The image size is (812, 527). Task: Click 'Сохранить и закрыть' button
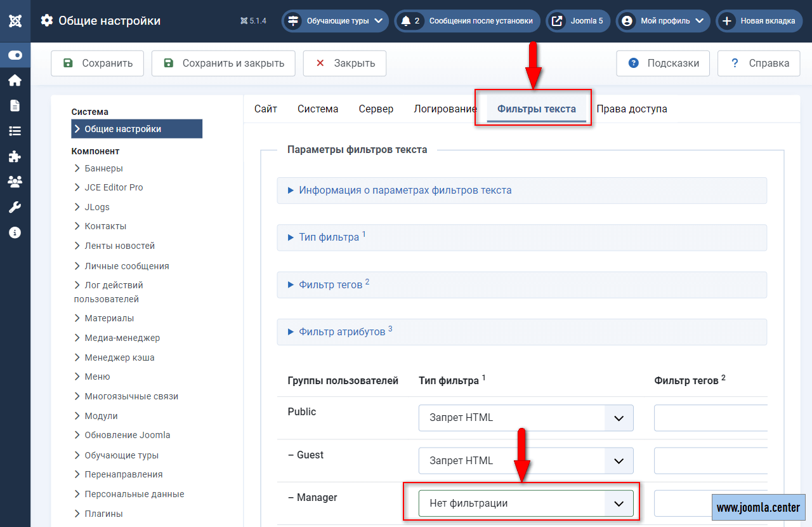223,63
